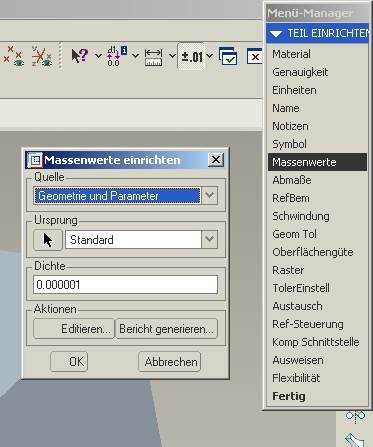The image size is (373, 447).
Task: Click the Dichte input field
Action: pos(125,284)
